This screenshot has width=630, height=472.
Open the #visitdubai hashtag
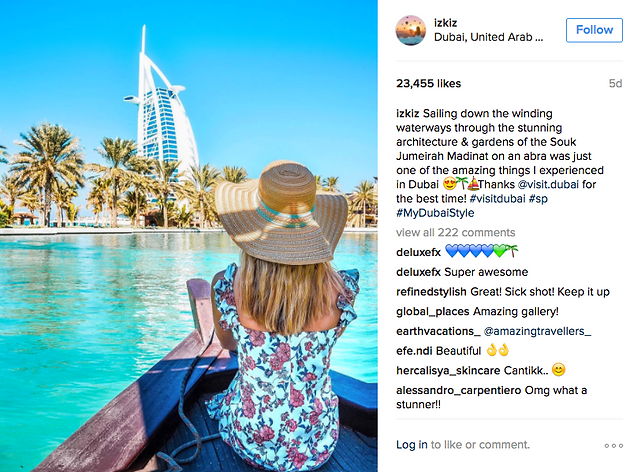497,198
